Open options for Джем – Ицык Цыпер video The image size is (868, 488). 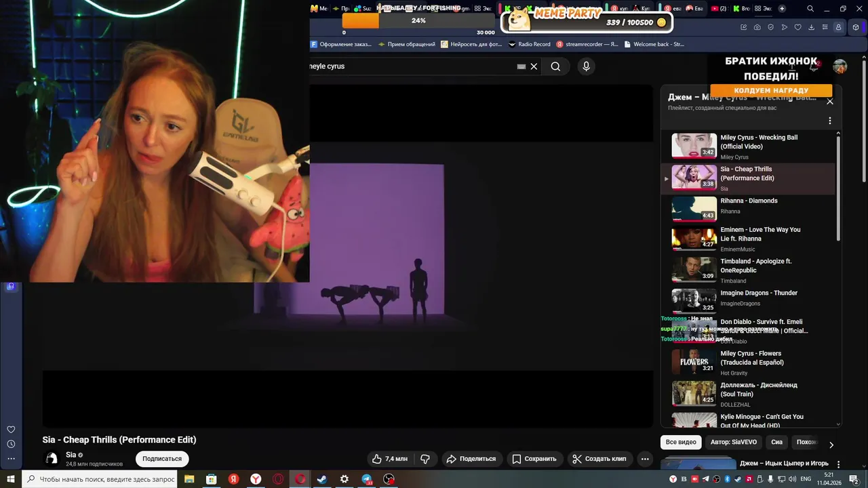click(839, 465)
